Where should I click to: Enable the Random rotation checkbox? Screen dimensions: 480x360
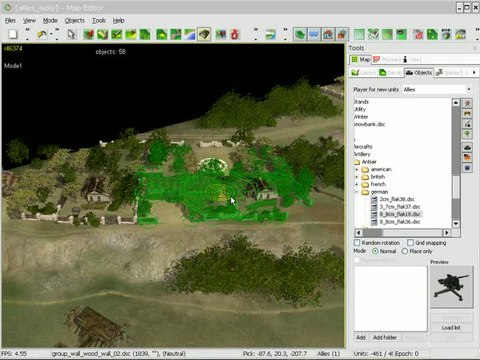(357, 242)
